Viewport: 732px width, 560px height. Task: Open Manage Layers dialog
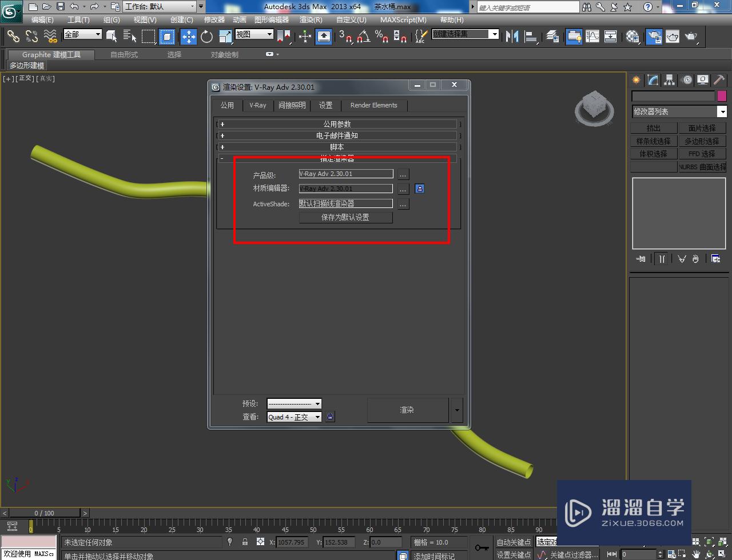click(552, 37)
